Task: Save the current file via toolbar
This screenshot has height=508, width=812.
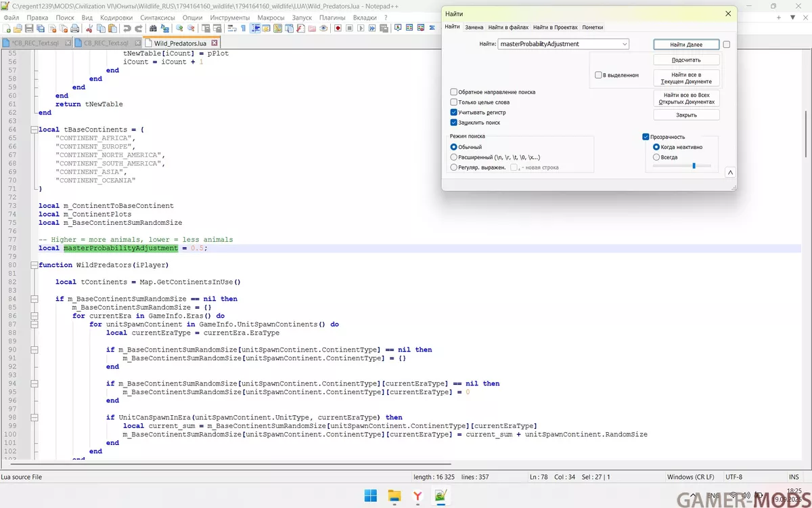Action: [x=29, y=28]
